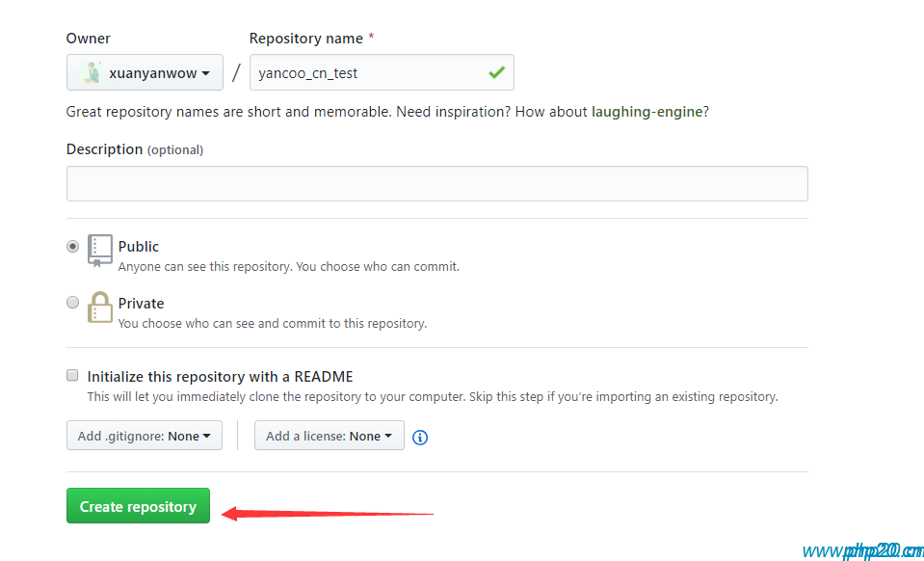Select the Private radio button
The height and width of the screenshot is (561, 924).
72,303
